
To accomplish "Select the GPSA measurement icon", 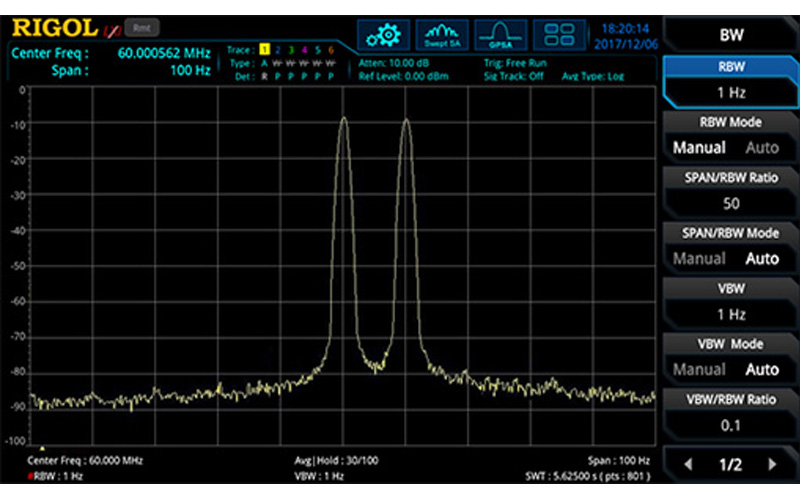I will point(500,35).
